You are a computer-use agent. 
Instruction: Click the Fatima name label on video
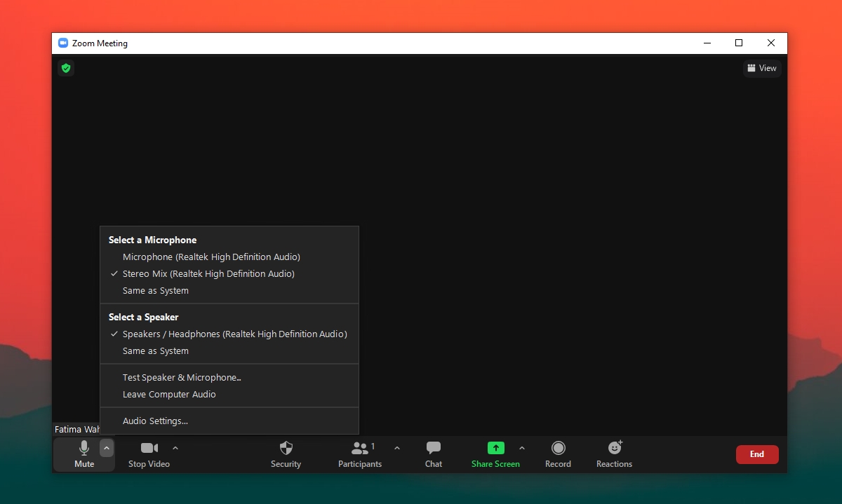coord(77,429)
